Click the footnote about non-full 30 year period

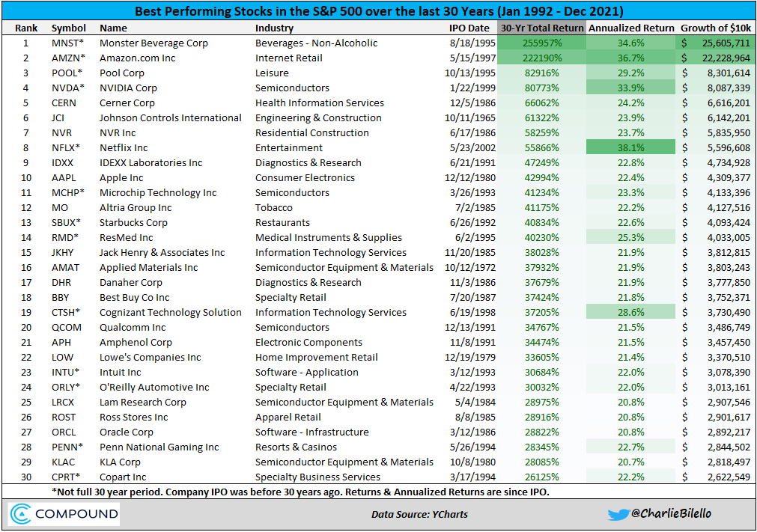(x=300, y=492)
